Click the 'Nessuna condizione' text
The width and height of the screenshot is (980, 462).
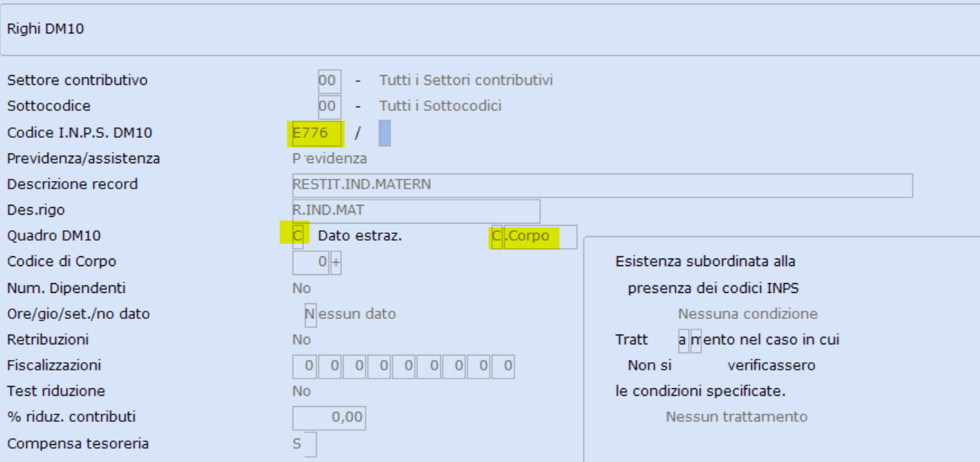[747, 314]
